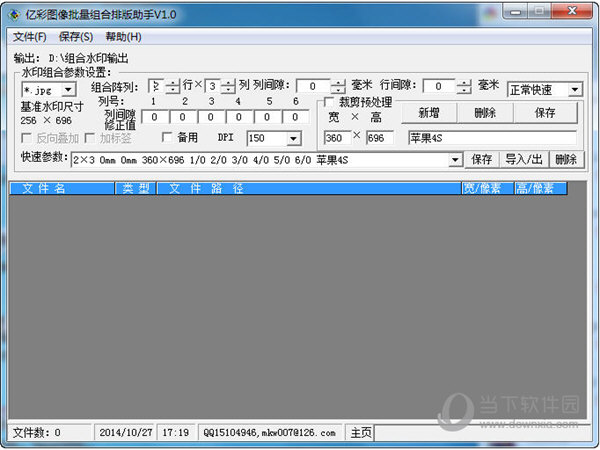
Task: Click the app icon in title bar
Action: [14, 15]
